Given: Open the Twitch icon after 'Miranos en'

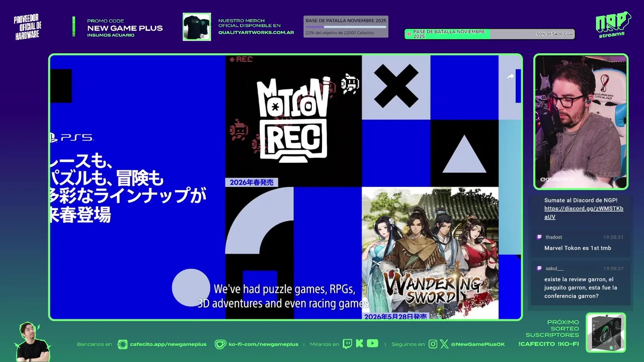Looking at the screenshot, I should pyautogui.click(x=347, y=344).
